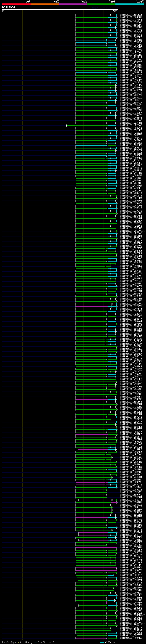Viewport: 146px width, 644px height.
Task: Open hit UniRef100_O04887
Action: pyautogui.click(x=131, y=17)
